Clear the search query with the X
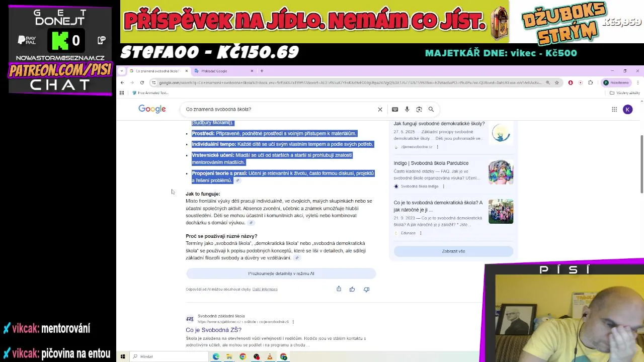Image resolution: width=644 pixels, height=362 pixels. pos(380,109)
